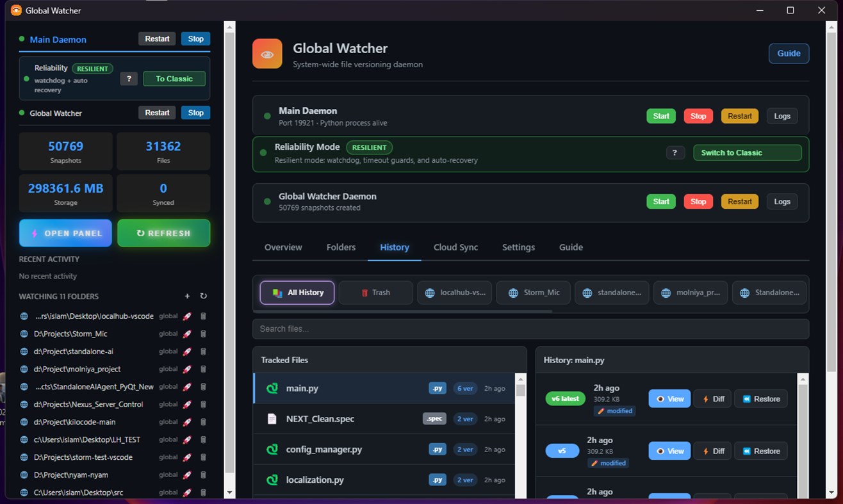The width and height of the screenshot is (843, 504).
Task: View the v5 version of main.py
Action: 669,451
